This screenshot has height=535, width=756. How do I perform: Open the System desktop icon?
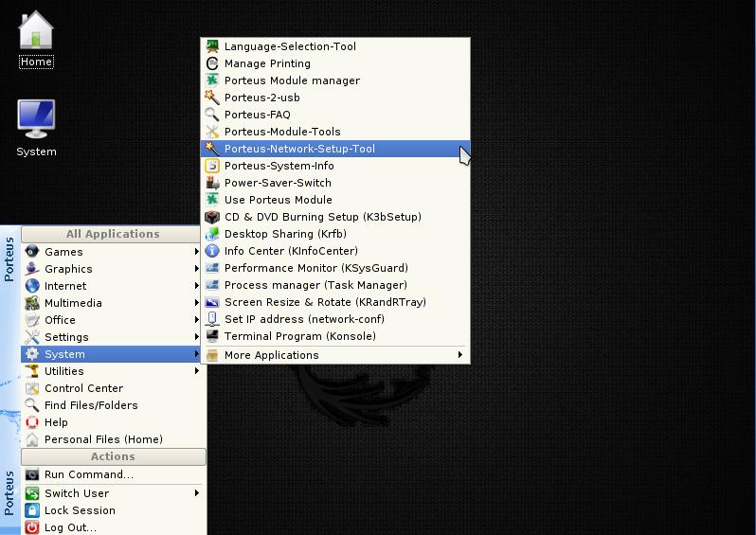pos(36,120)
